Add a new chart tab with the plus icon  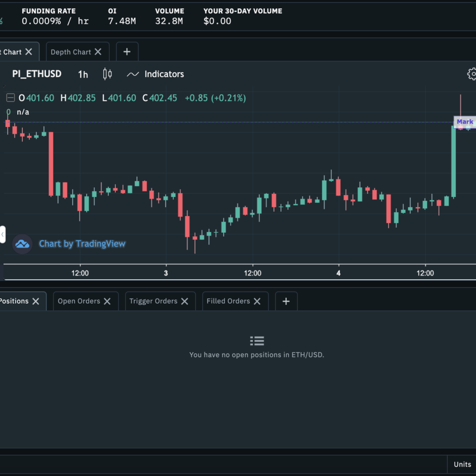pos(127,51)
